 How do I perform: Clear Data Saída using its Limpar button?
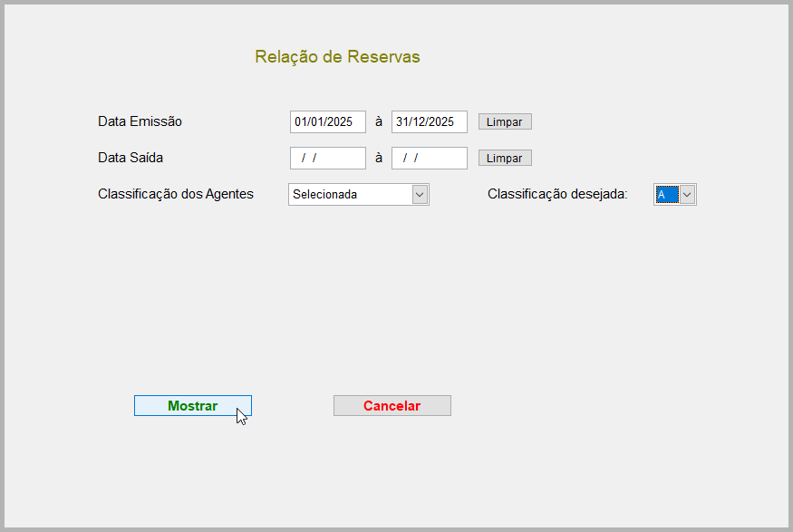504,157
